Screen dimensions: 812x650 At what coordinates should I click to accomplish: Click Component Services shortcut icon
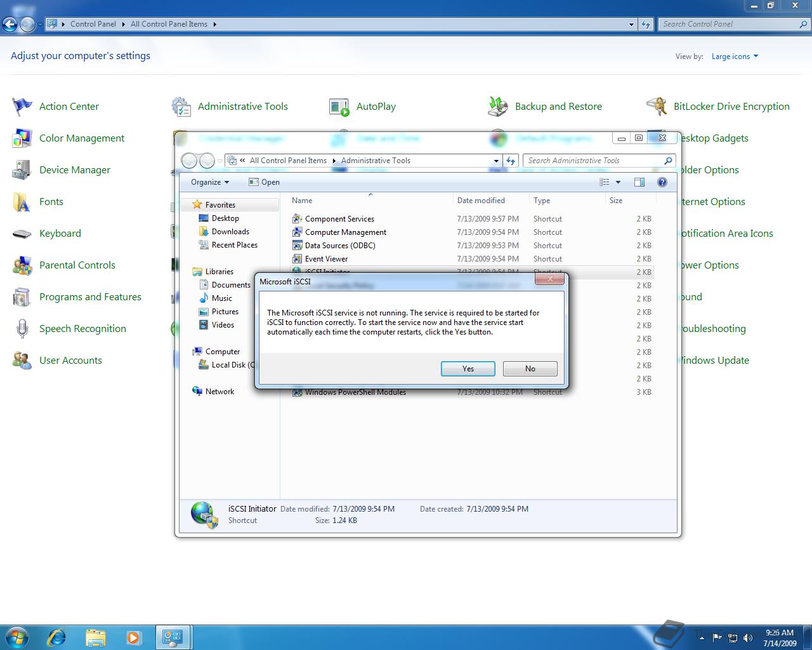[297, 218]
